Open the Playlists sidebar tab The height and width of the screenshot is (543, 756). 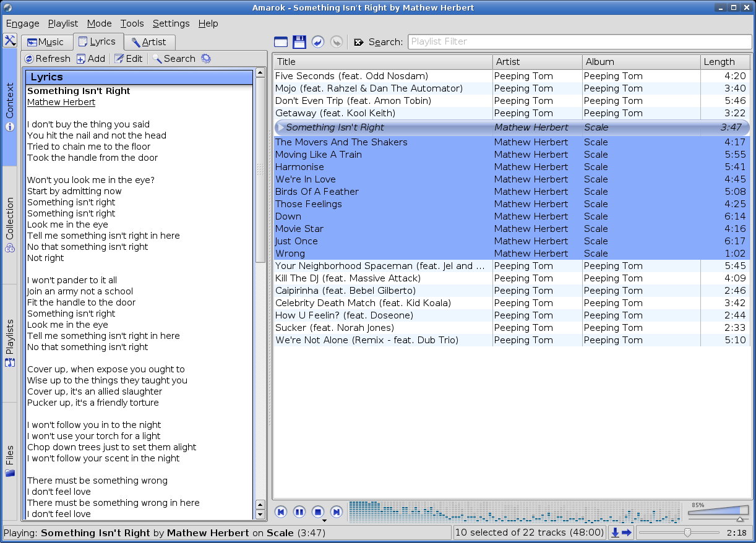[x=9, y=343]
